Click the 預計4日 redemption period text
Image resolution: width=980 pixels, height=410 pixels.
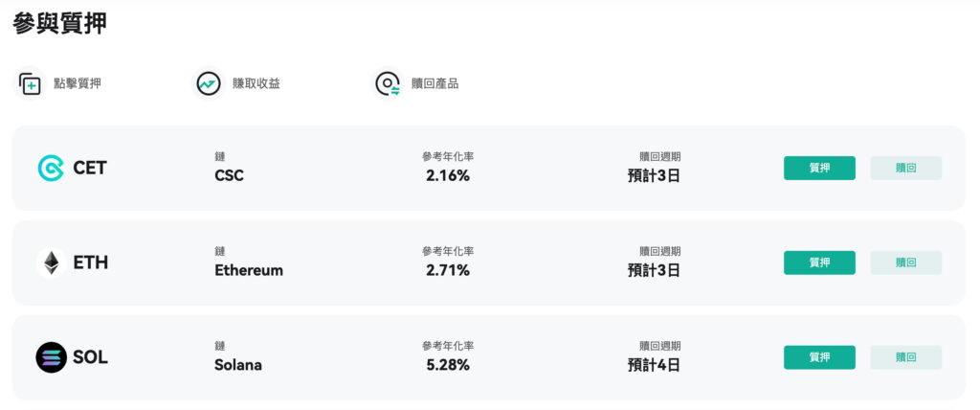tap(654, 365)
